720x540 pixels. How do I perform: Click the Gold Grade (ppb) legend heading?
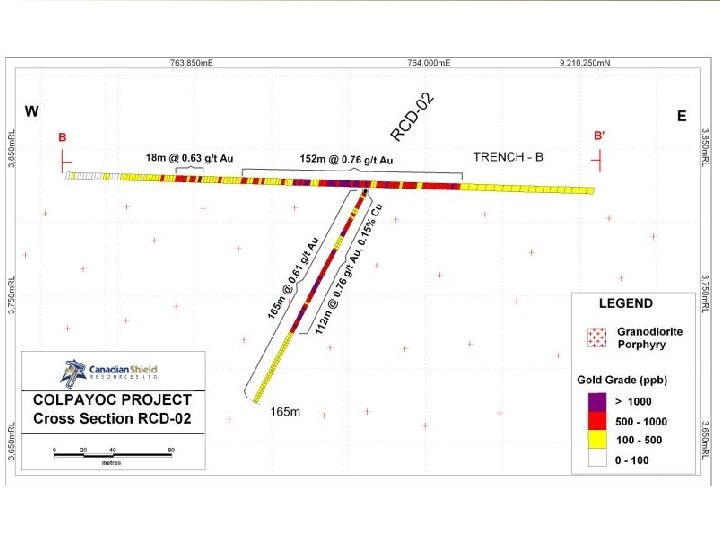(622, 380)
